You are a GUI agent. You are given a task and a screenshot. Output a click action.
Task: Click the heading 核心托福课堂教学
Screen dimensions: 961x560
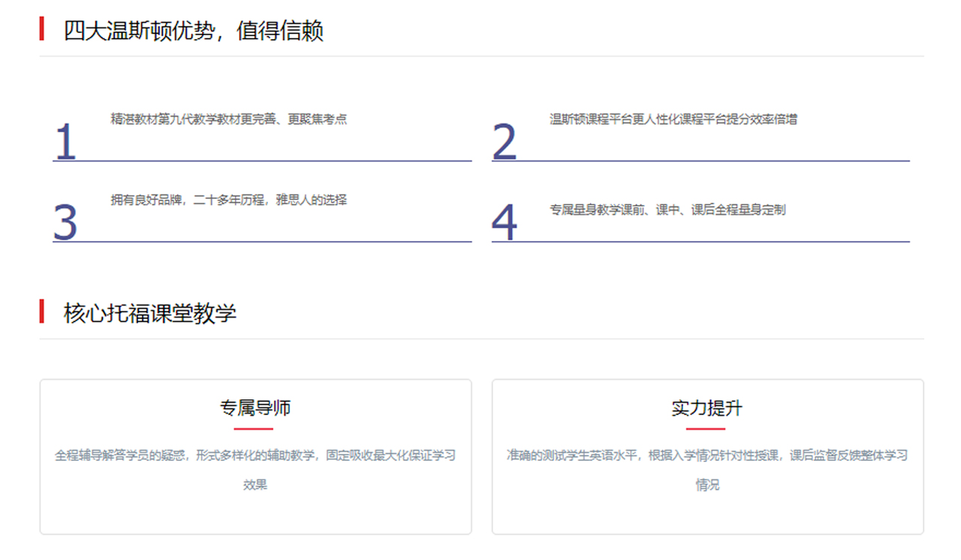click(x=150, y=313)
